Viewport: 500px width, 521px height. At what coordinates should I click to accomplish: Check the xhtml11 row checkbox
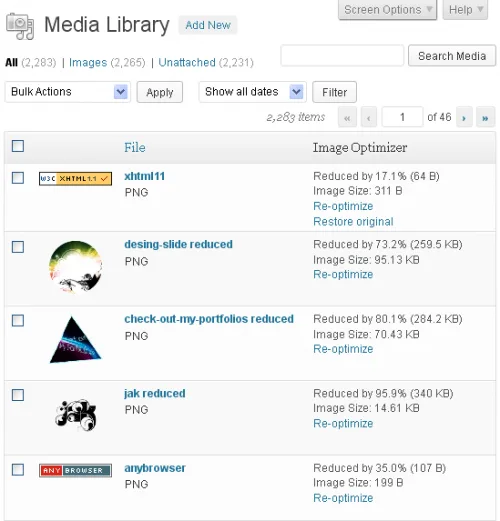(x=18, y=178)
